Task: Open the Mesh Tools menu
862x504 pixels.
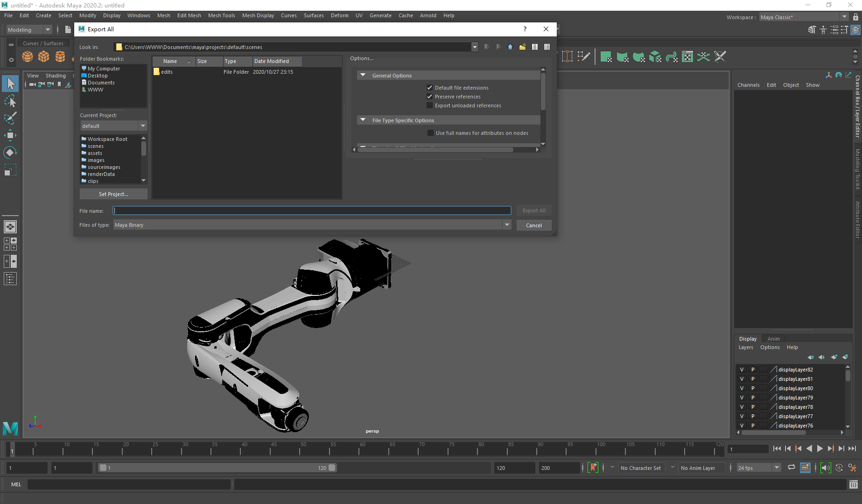Action: point(221,15)
